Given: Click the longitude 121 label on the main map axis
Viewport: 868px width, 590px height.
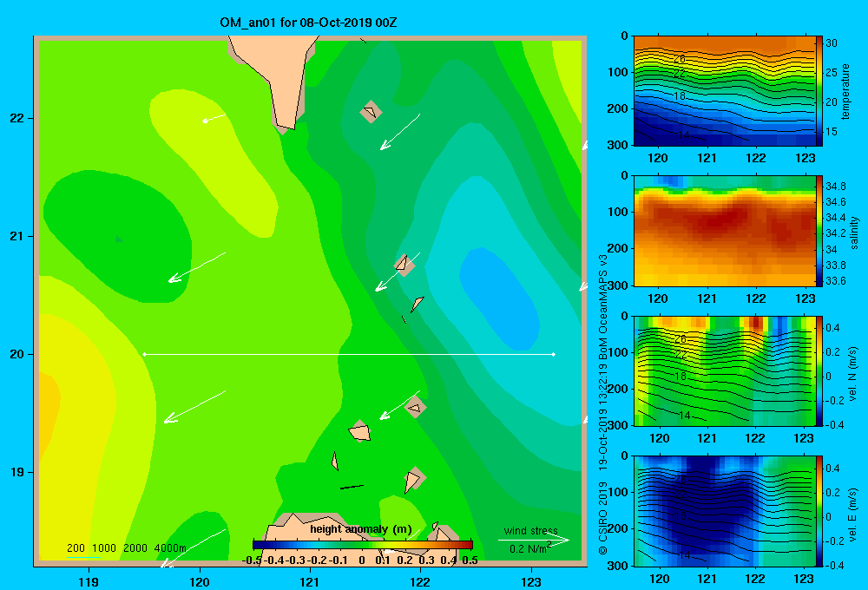Looking at the screenshot, I should 310,581.
